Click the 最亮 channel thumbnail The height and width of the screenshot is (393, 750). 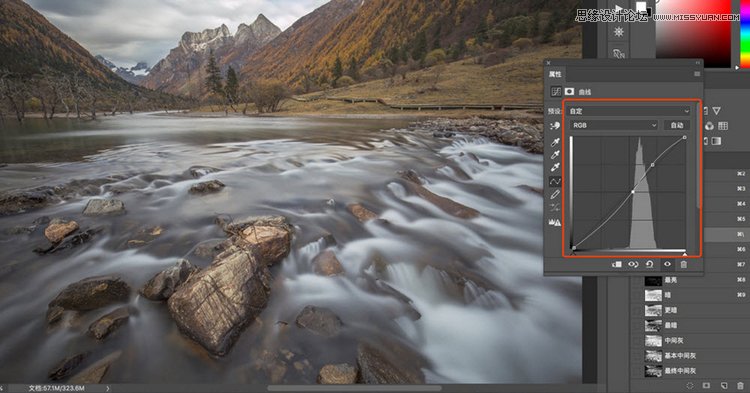pos(653,280)
